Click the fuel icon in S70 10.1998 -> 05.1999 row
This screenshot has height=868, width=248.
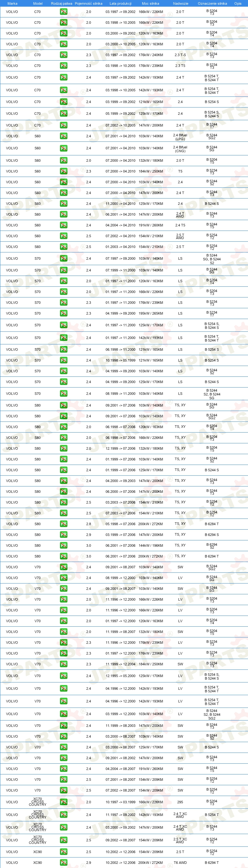coord(63,360)
